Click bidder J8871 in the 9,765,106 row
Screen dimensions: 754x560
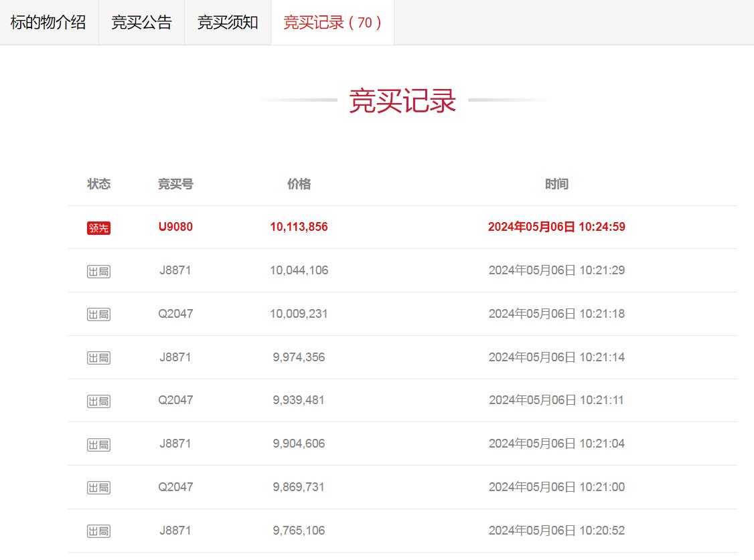point(175,530)
